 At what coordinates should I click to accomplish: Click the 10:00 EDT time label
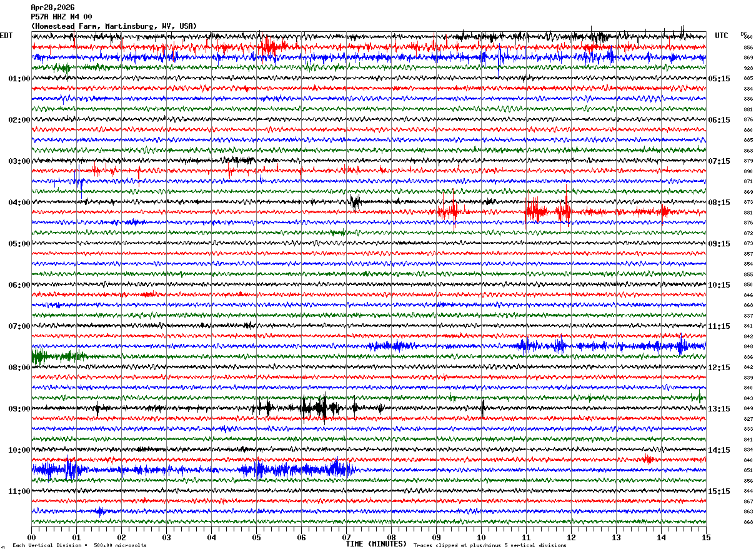click(x=19, y=450)
